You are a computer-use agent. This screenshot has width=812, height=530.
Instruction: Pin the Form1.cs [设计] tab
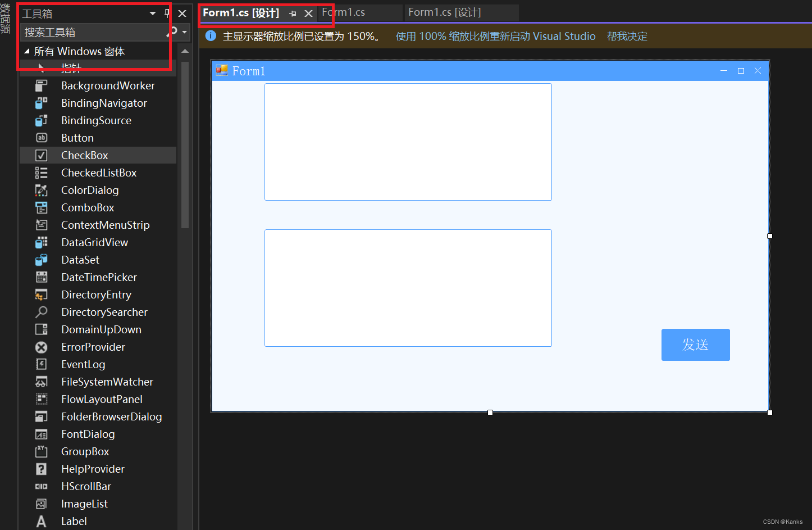293,13
